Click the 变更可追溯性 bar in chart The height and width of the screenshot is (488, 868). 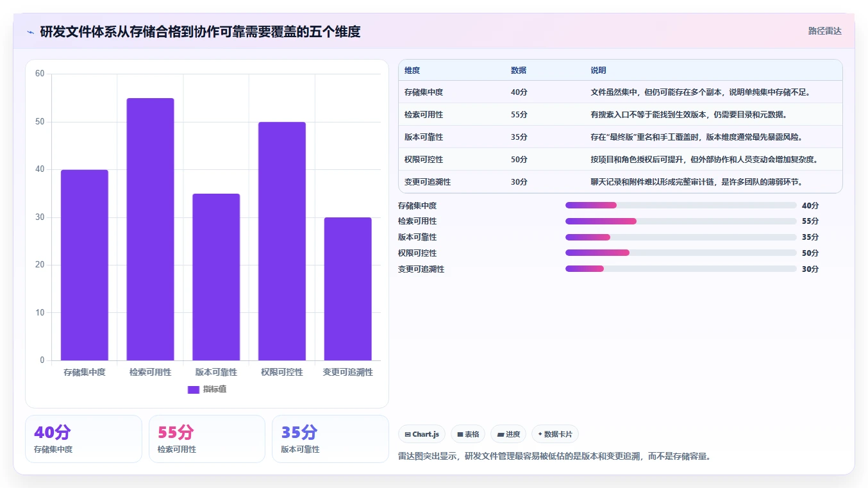coord(347,289)
